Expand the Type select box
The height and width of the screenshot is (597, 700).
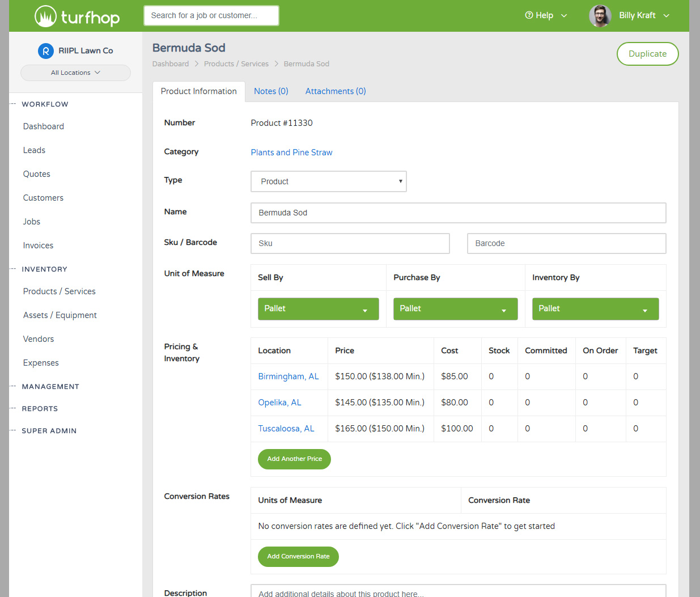click(x=328, y=181)
